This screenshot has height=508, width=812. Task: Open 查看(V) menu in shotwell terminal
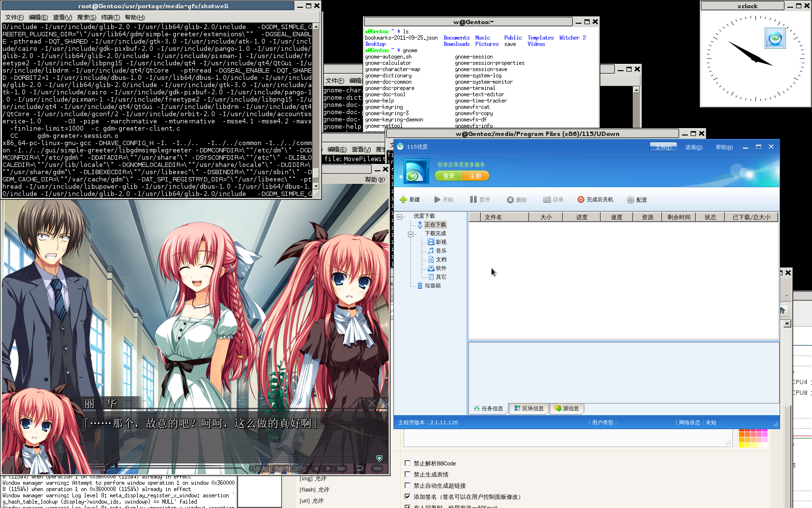click(62, 17)
